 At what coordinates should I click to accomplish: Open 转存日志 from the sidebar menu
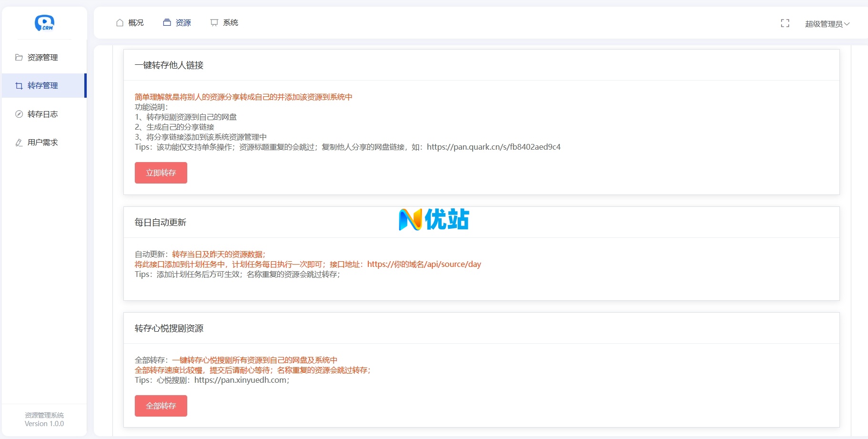click(x=42, y=114)
